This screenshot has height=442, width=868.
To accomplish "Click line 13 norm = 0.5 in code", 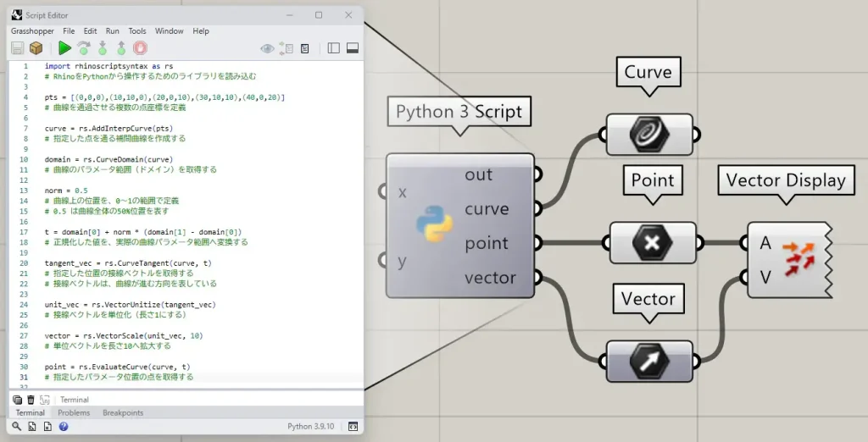I will [66, 191].
